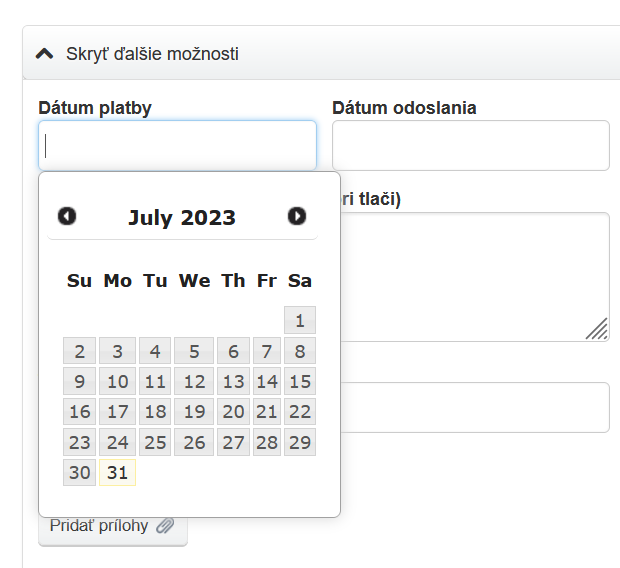Click the Pridať prílohy button
Viewport: 620px width, 568px height.
(x=112, y=526)
